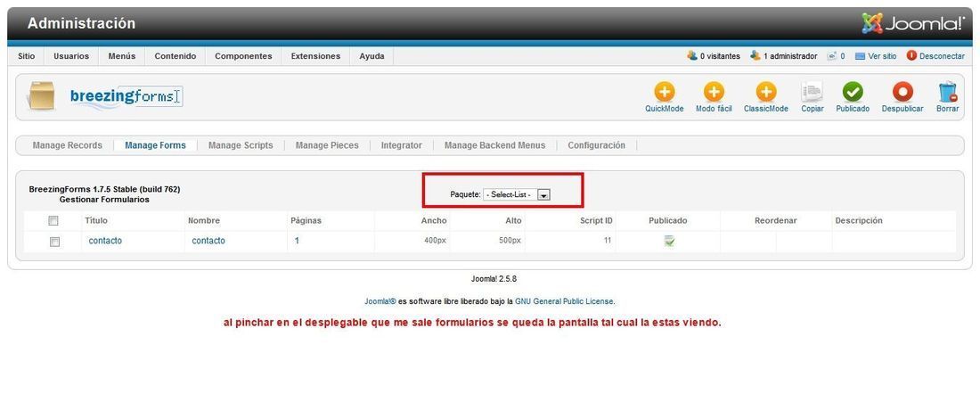Click the Reordenar column header

click(x=776, y=221)
